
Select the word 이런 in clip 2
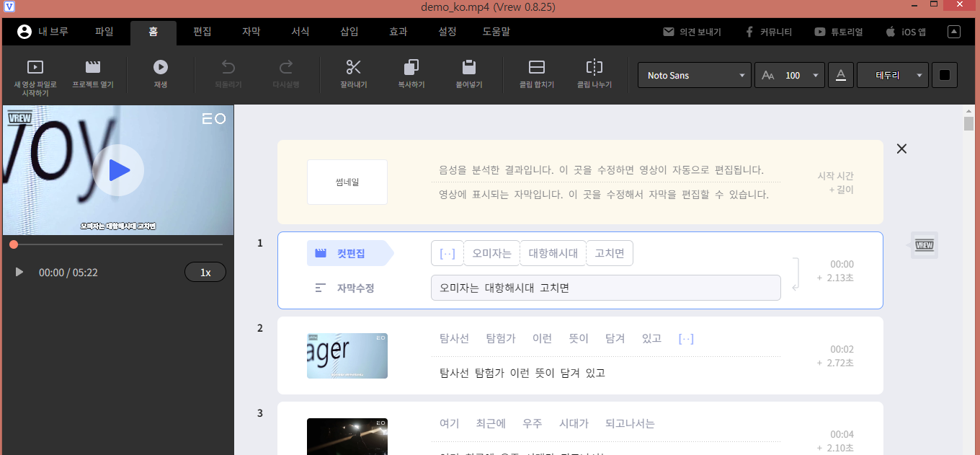[543, 338]
